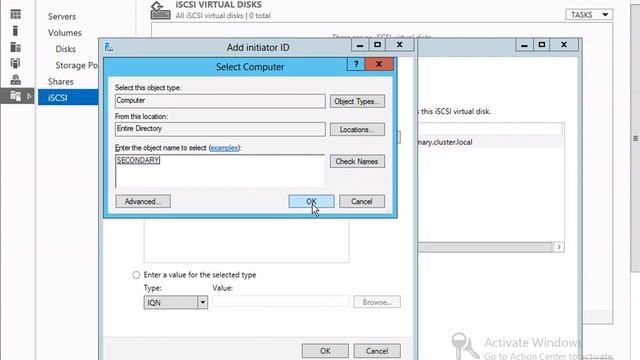Screen dimensions: 640x360
Task: Close the Select Computer dialog
Action: click(379, 64)
